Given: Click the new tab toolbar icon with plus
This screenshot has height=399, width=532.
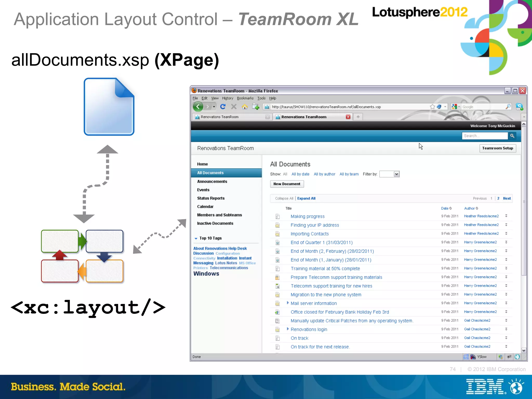Looking at the screenshot, I should coord(256,107).
